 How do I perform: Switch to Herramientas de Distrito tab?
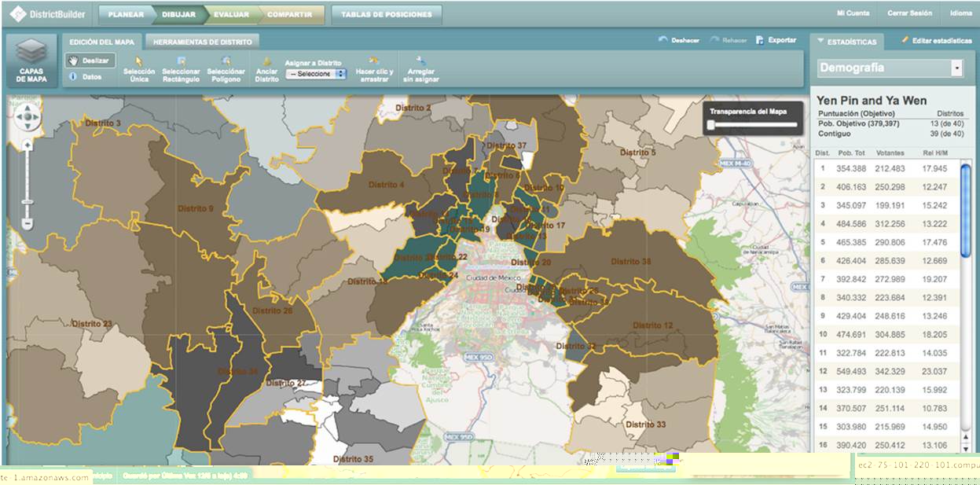[202, 42]
